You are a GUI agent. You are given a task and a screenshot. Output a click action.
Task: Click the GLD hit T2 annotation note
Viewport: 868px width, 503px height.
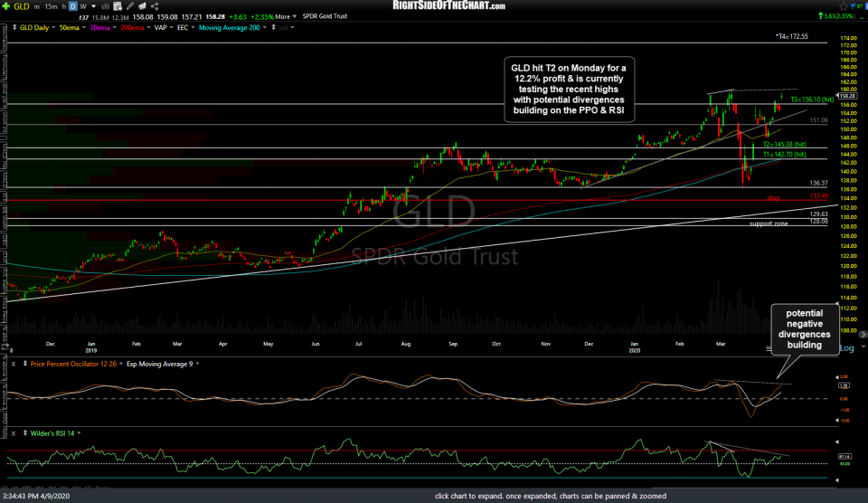569,90
